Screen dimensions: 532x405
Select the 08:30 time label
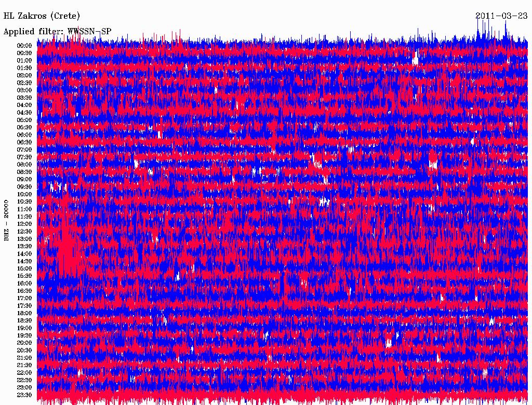pos(24,172)
